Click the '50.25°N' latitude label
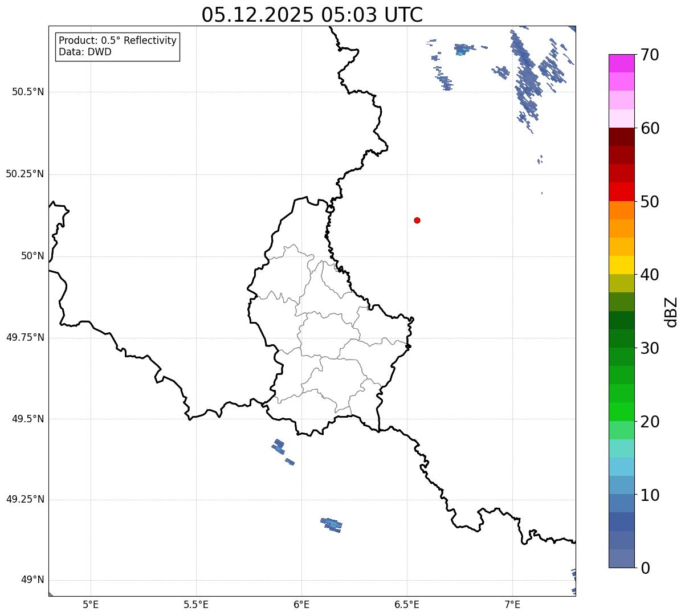The width and height of the screenshot is (685, 616). [x=25, y=174]
